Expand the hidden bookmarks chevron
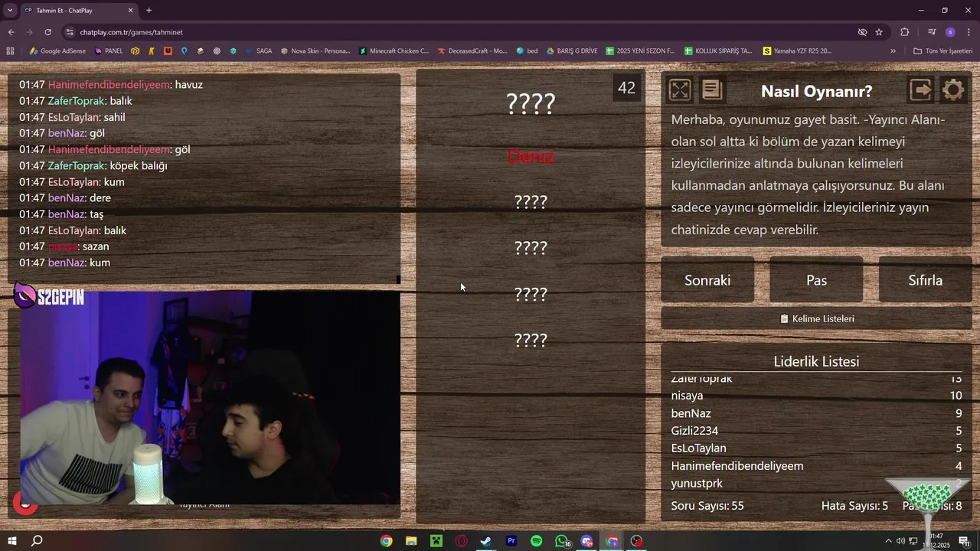This screenshot has width=980, height=551. pos(893,51)
